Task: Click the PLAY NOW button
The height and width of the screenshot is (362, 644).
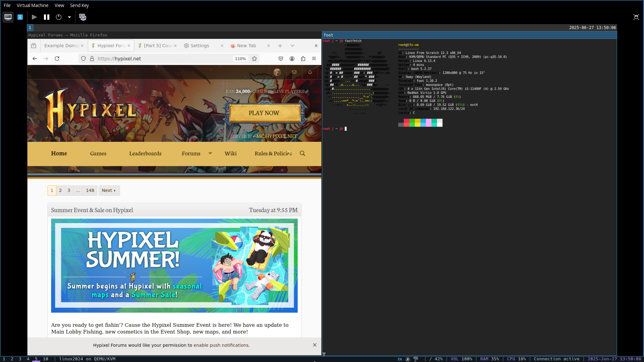Action: coord(264,113)
